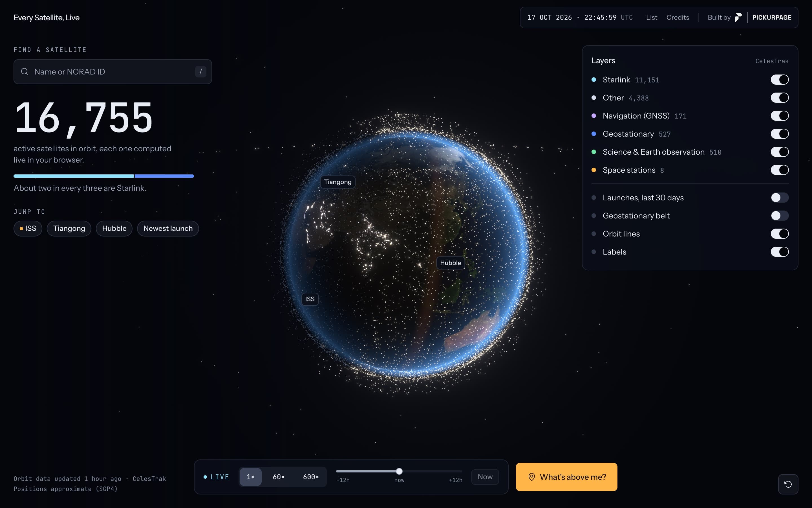812x508 pixels.
Task: Click the Starlink share progress bar
Action: click(x=104, y=176)
